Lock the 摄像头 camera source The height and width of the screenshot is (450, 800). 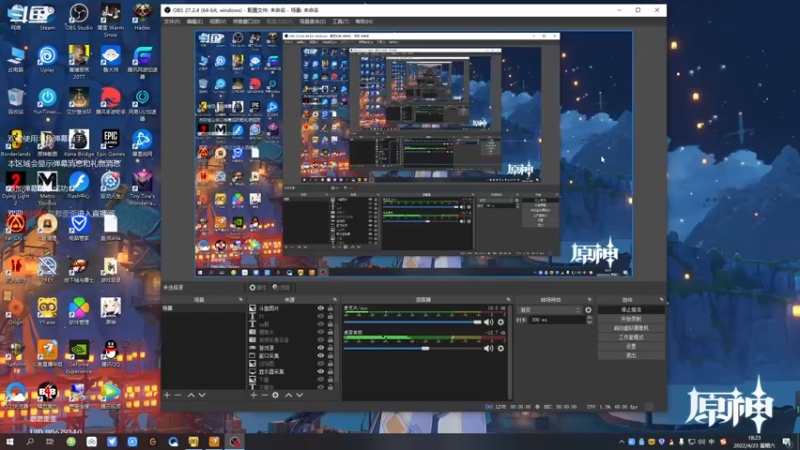coord(330,332)
